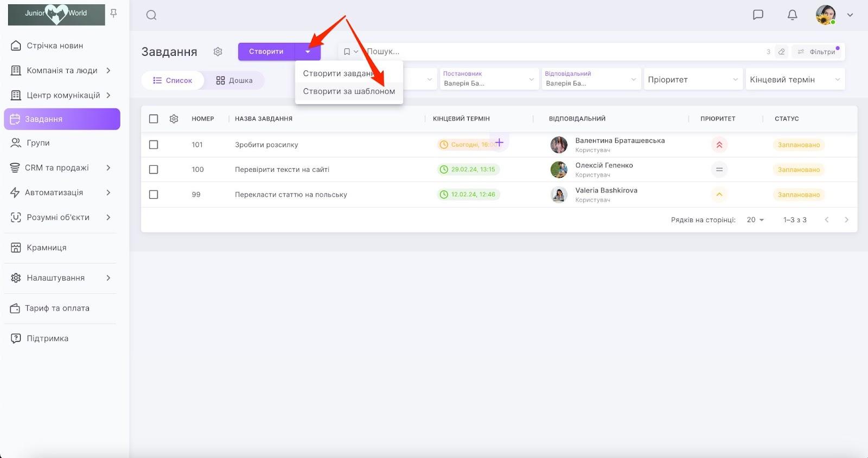Click the Крамниця shop icon
The image size is (868, 458).
click(16, 248)
